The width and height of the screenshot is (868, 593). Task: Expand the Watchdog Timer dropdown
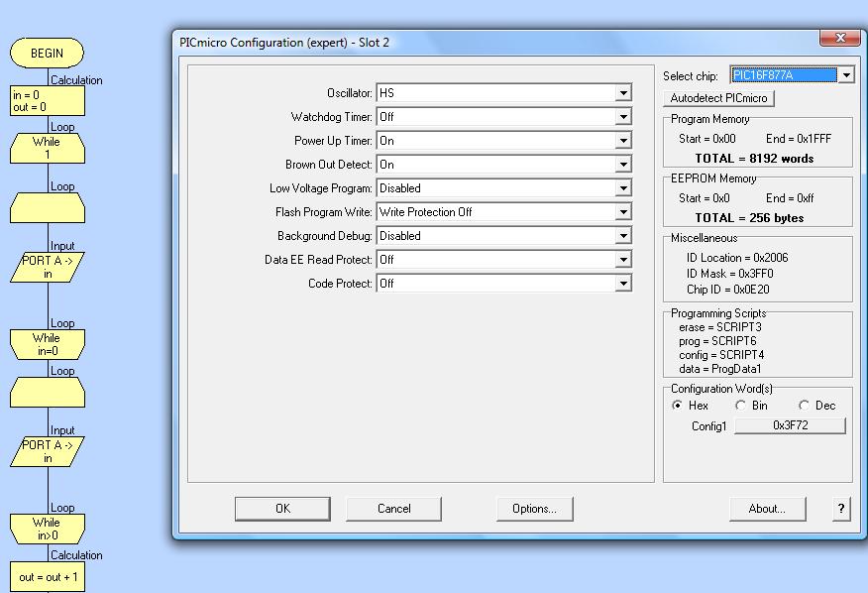coord(503,117)
